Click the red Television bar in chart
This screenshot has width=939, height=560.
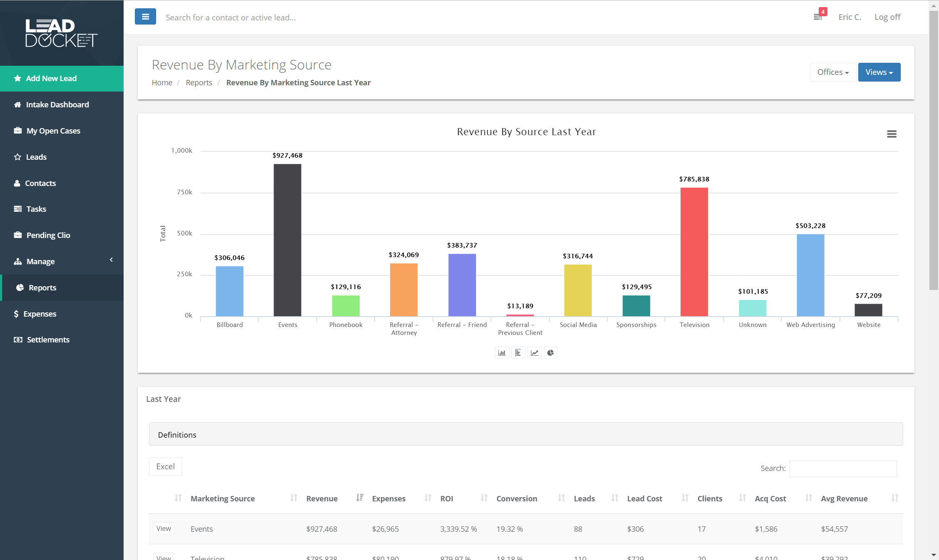tap(694, 252)
